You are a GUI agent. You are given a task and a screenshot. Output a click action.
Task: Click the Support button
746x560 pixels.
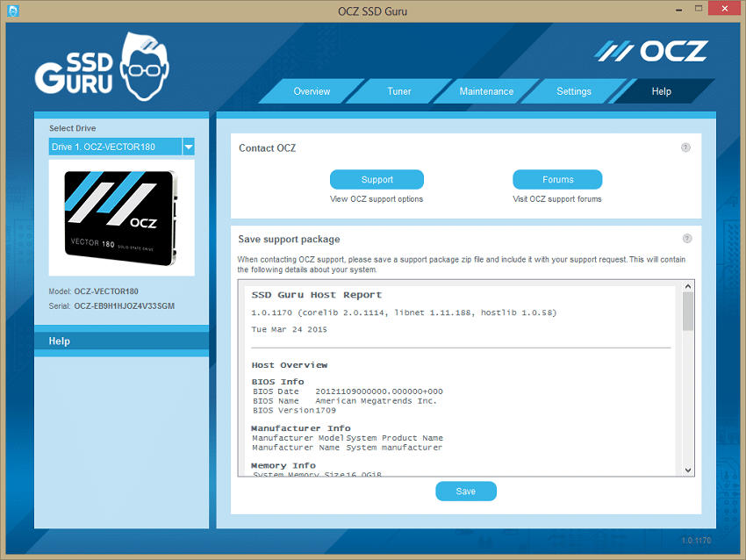(x=377, y=179)
